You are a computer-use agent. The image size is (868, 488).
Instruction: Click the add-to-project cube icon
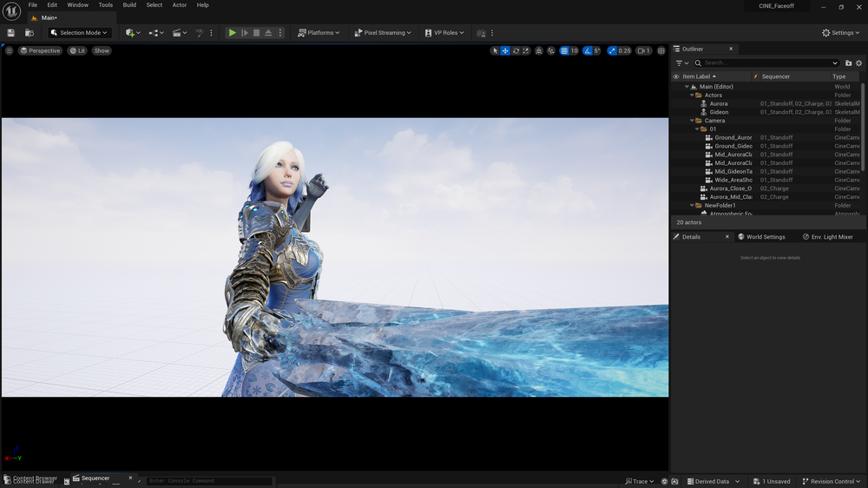coord(130,33)
